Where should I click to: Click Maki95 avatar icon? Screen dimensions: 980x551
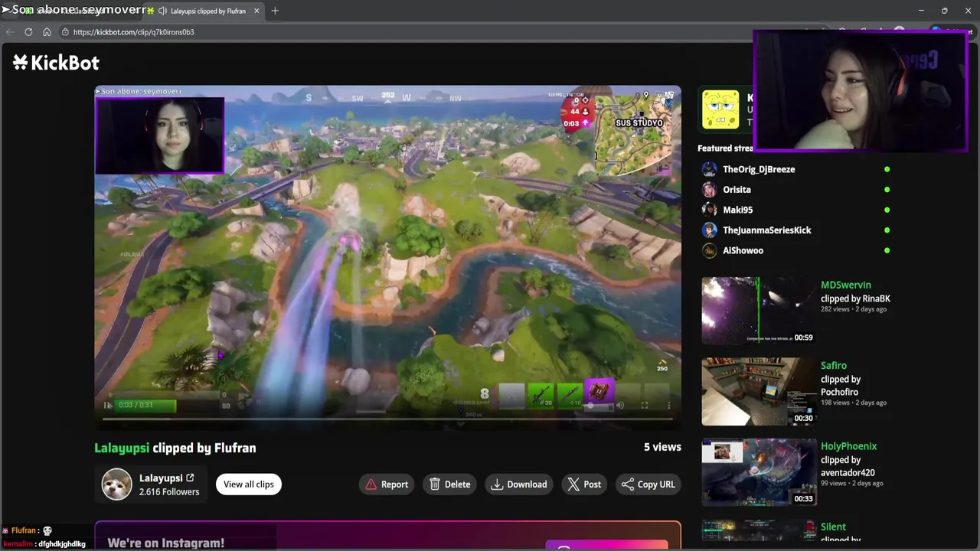[710, 210]
